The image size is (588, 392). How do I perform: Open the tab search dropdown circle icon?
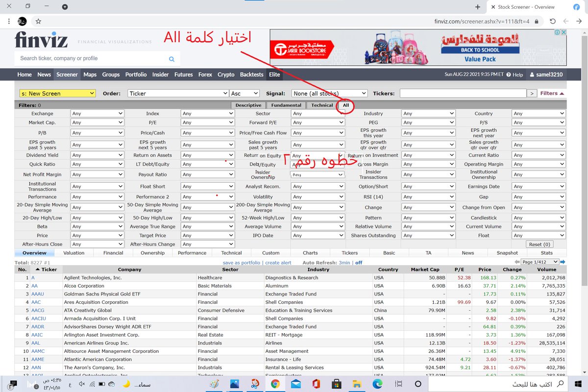point(65,7)
